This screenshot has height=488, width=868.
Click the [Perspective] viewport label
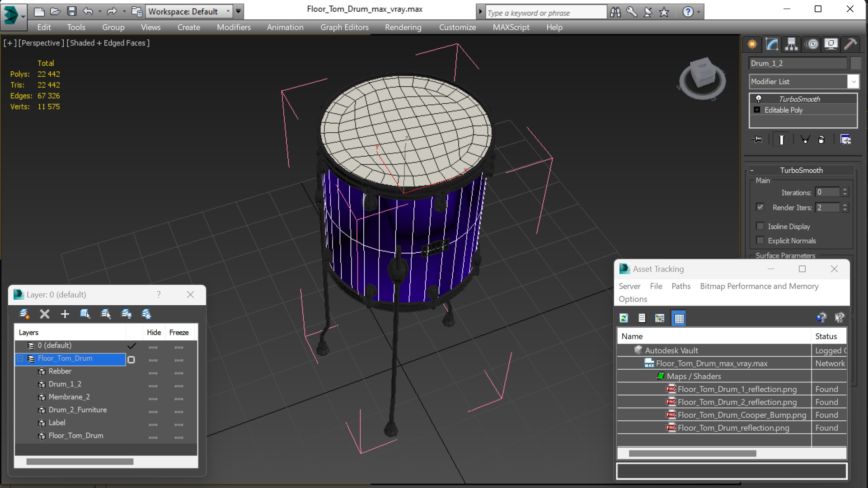point(41,43)
